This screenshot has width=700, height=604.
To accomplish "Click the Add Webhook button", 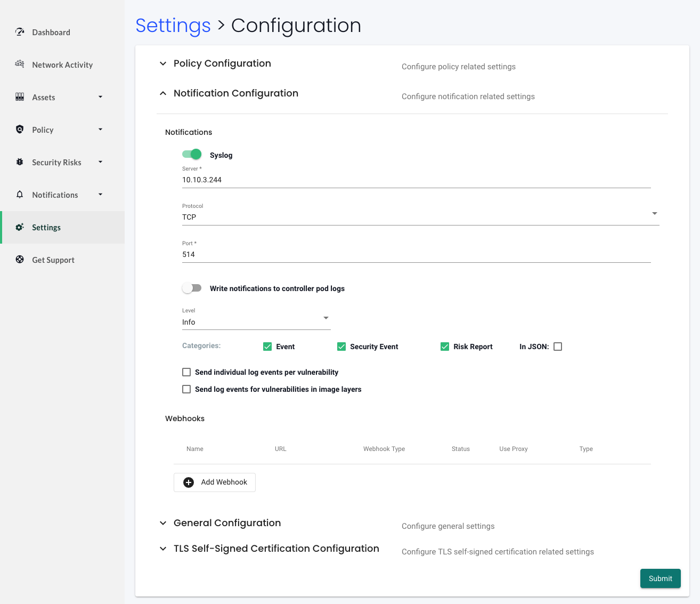I will click(x=215, y=482).
